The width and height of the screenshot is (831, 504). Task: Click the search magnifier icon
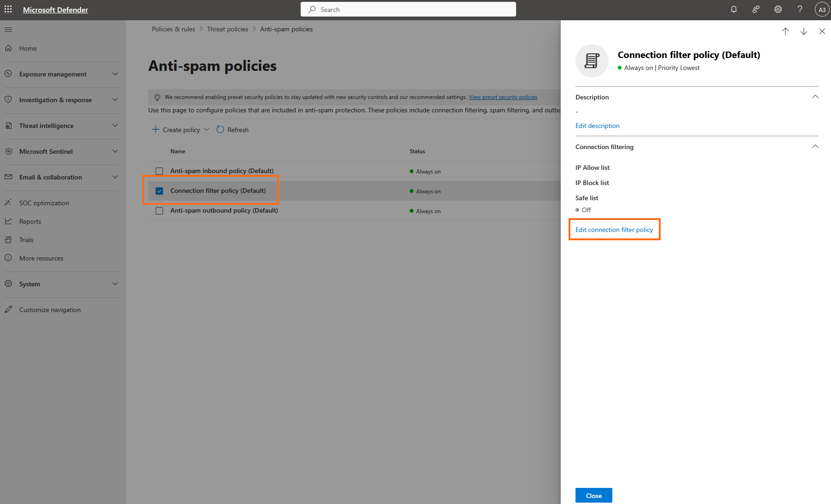coord(312,9)
